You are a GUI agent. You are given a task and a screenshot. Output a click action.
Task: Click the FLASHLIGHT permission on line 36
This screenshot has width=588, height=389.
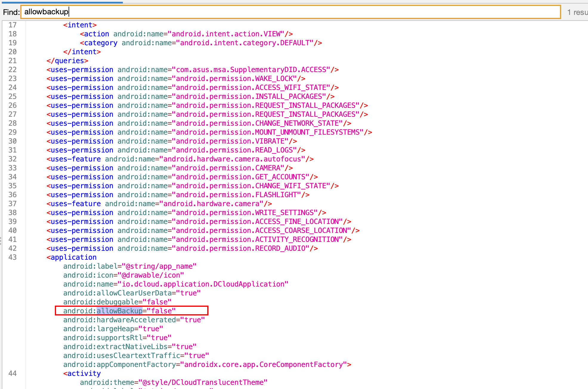pyautogui.click(x=178, y=195)
